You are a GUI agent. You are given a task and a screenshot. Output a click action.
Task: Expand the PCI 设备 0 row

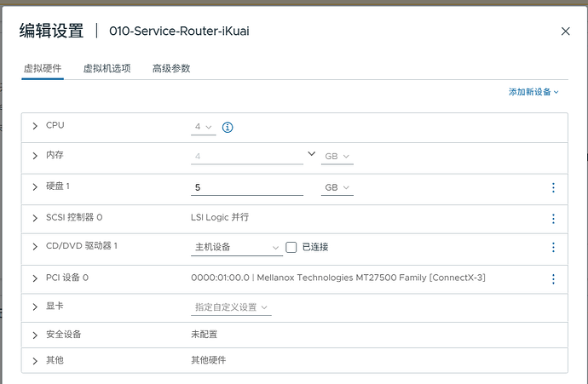tap(35, 278)
